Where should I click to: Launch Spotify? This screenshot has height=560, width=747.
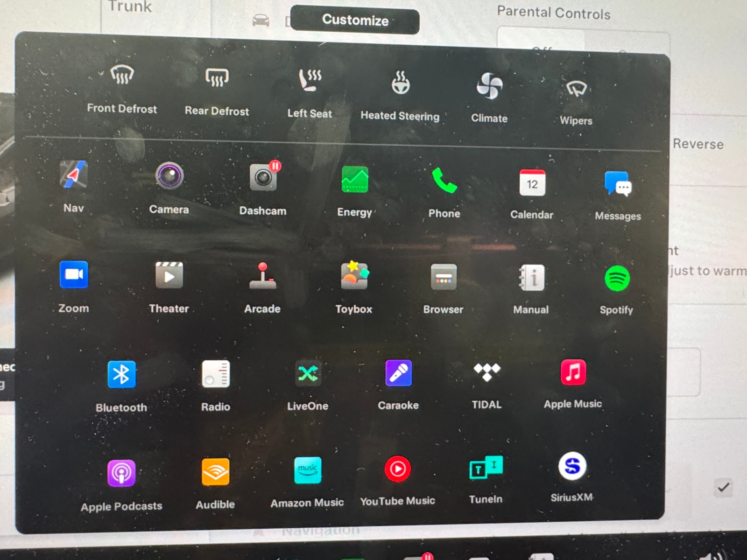tap(617, 290)
